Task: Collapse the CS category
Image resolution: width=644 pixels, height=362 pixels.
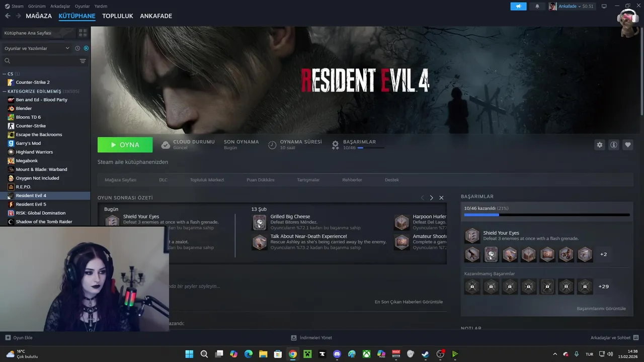Action: click(x=5, y=74)
